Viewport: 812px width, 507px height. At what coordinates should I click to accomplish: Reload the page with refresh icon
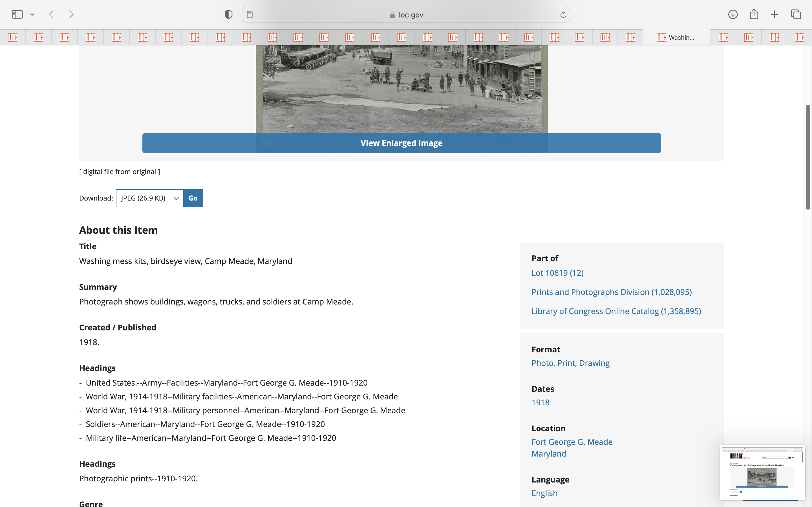pos(563,14)
